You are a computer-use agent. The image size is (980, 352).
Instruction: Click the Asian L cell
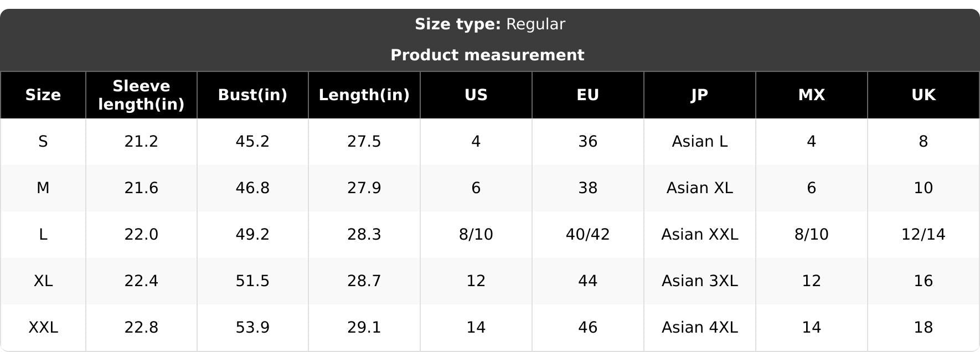(x=700, y=142)
